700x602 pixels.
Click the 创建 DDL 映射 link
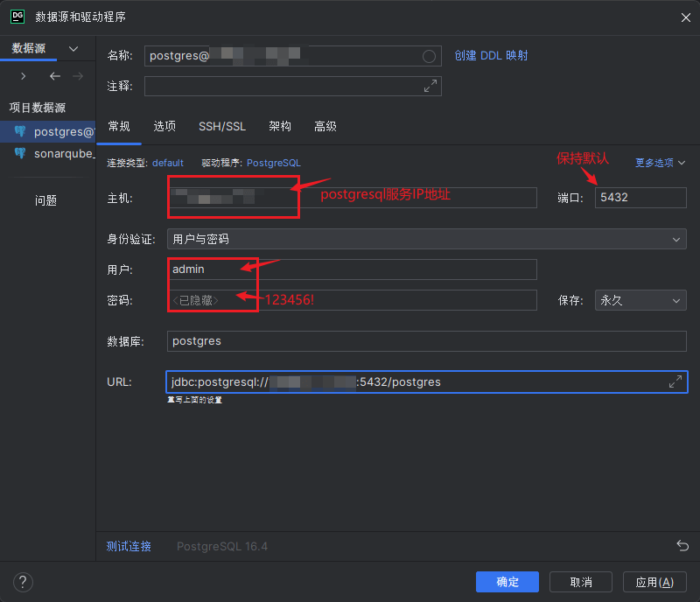(x=491, y=55)
